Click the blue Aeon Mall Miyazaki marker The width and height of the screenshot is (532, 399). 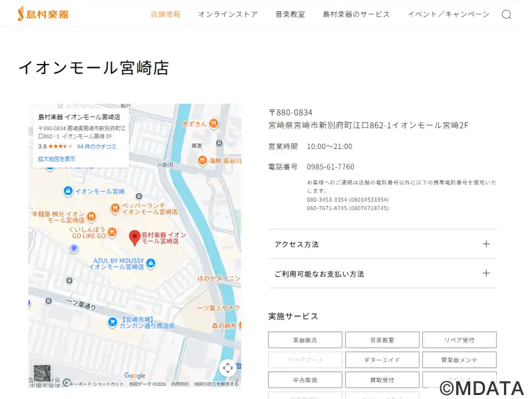(67, 191)
